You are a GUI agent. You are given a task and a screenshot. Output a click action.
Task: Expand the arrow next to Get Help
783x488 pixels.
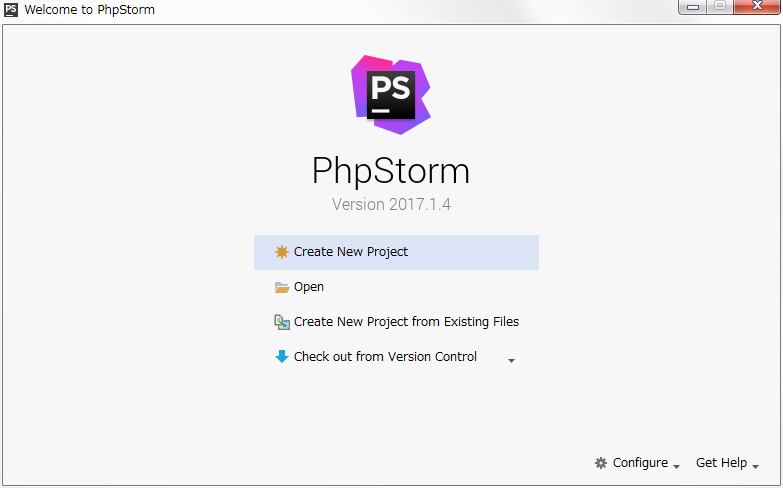point(755,467)
